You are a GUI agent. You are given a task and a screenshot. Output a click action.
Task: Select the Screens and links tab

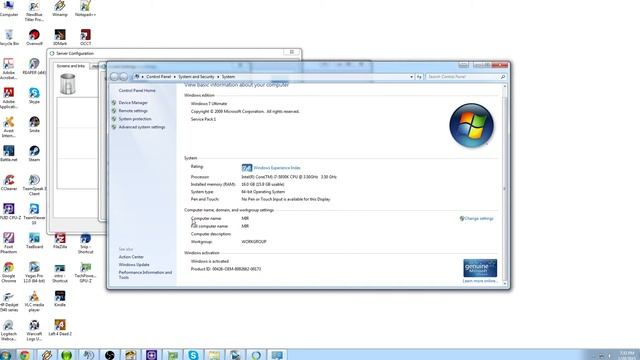tap(71, 66)
